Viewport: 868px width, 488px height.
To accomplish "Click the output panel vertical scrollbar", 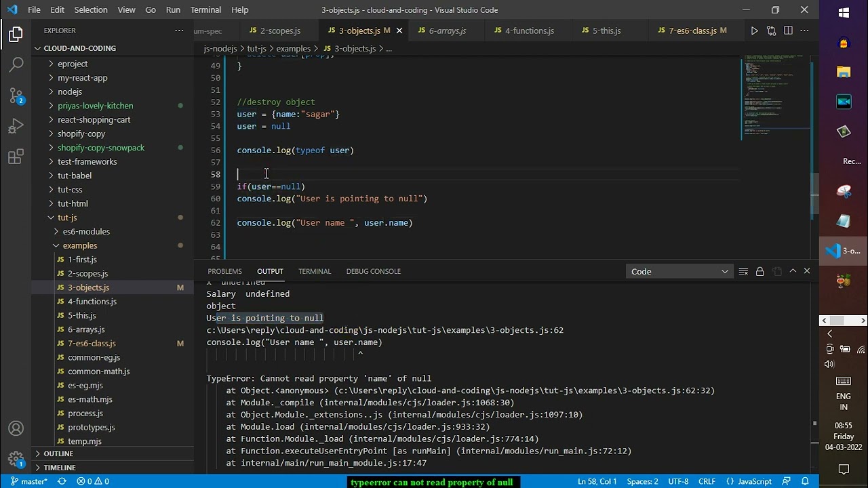I will point(815,424).
